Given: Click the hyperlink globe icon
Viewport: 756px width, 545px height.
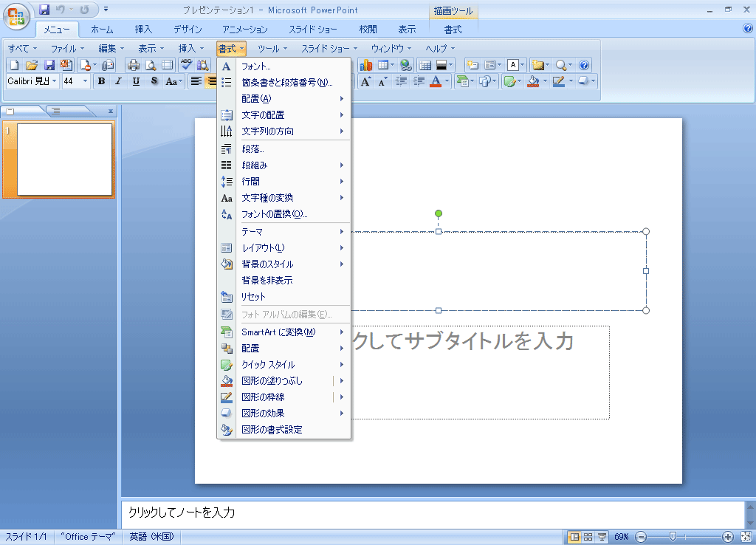Looking at the screenshot, I should pos(406,65).
